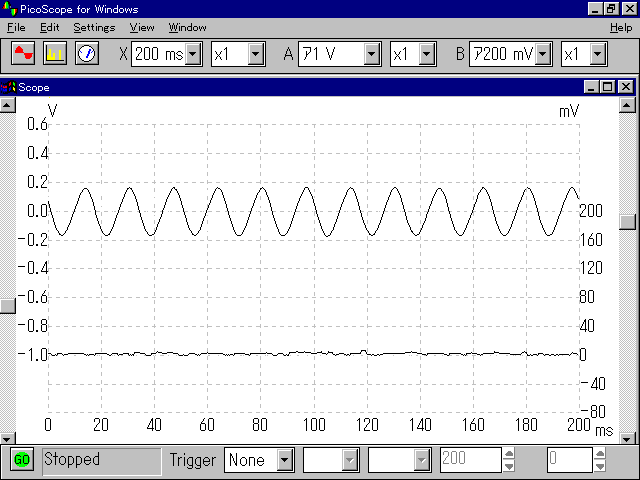
Task: Expand the X multiplier x1 dropdown
Action: [256, 54]
